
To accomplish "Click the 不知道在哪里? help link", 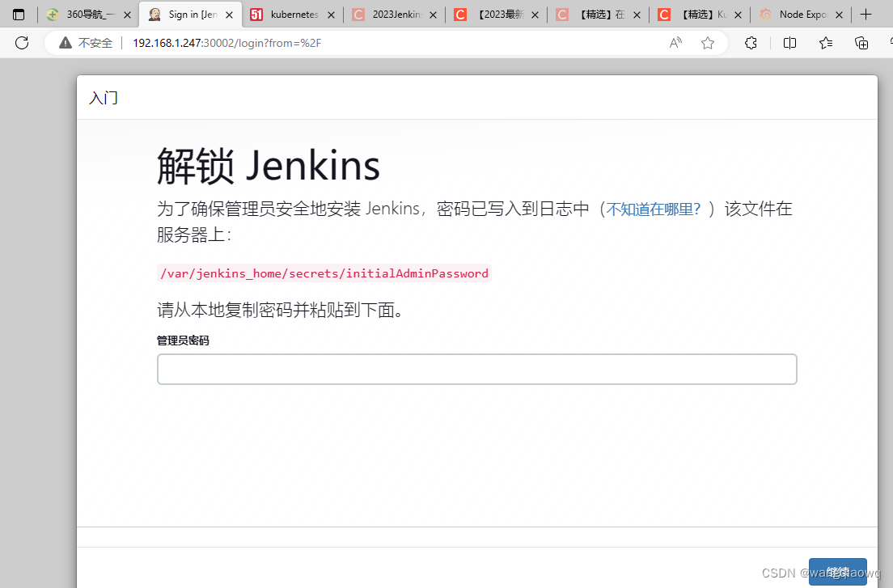I will pyautogui.click(x=654, y=209).
